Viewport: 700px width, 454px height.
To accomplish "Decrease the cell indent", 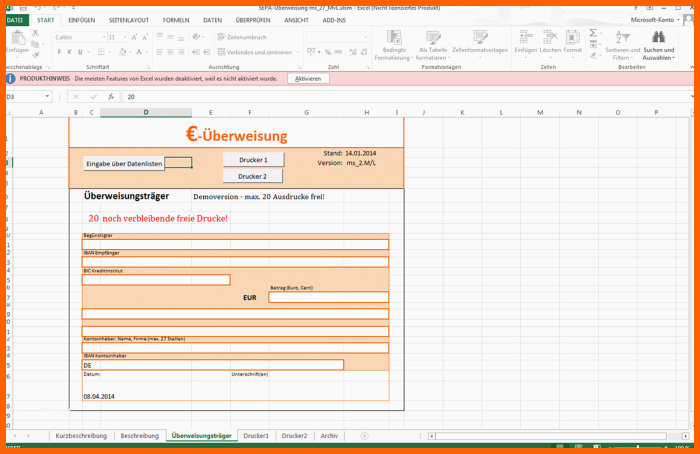I will click(196, 52).
